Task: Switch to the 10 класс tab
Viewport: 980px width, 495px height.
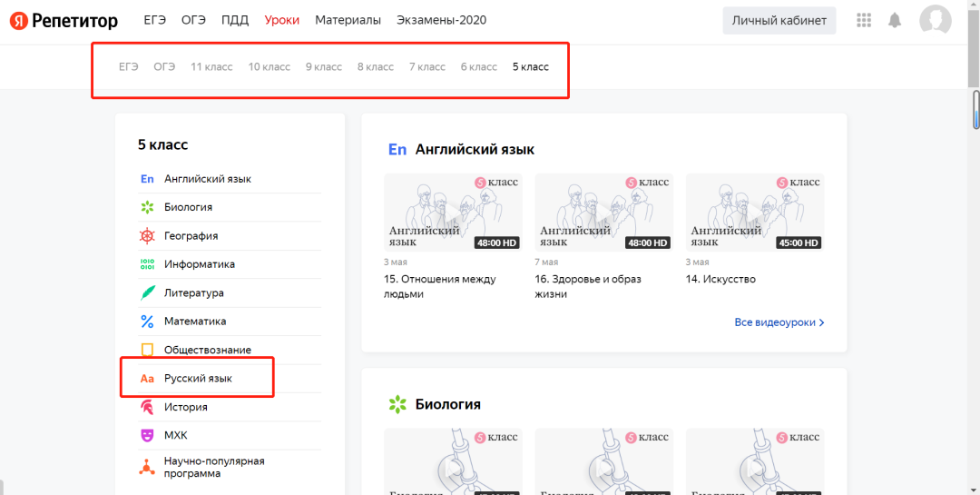Action: click(269, 67)
